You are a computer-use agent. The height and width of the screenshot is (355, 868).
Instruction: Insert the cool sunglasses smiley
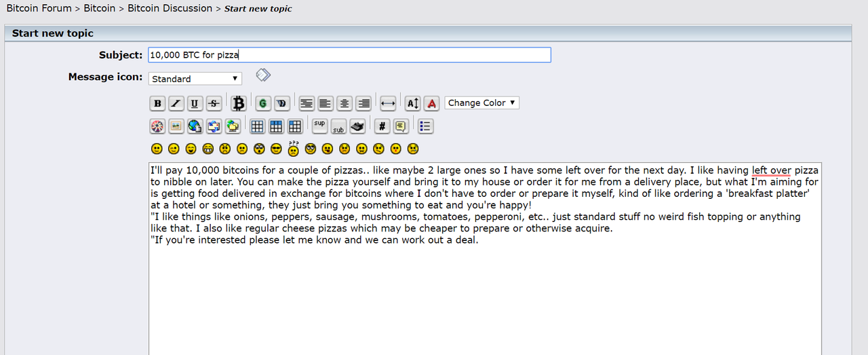click(x=276, y=148)
